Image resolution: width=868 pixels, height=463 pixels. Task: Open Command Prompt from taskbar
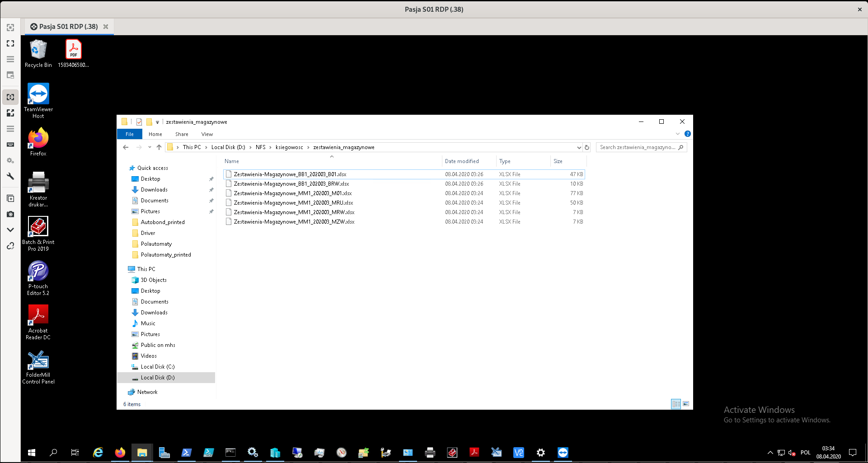[x=230, y=452]
